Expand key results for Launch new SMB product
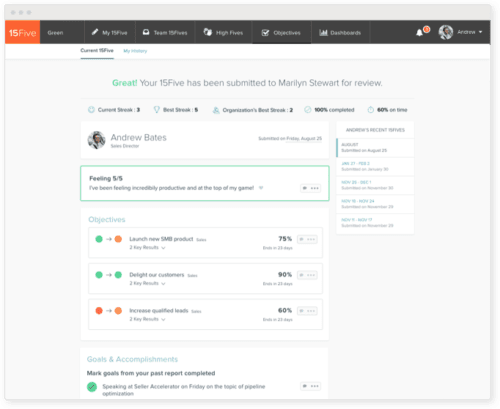Image resolution: width=500 pixels, height=409 pixels. (163, 248)
